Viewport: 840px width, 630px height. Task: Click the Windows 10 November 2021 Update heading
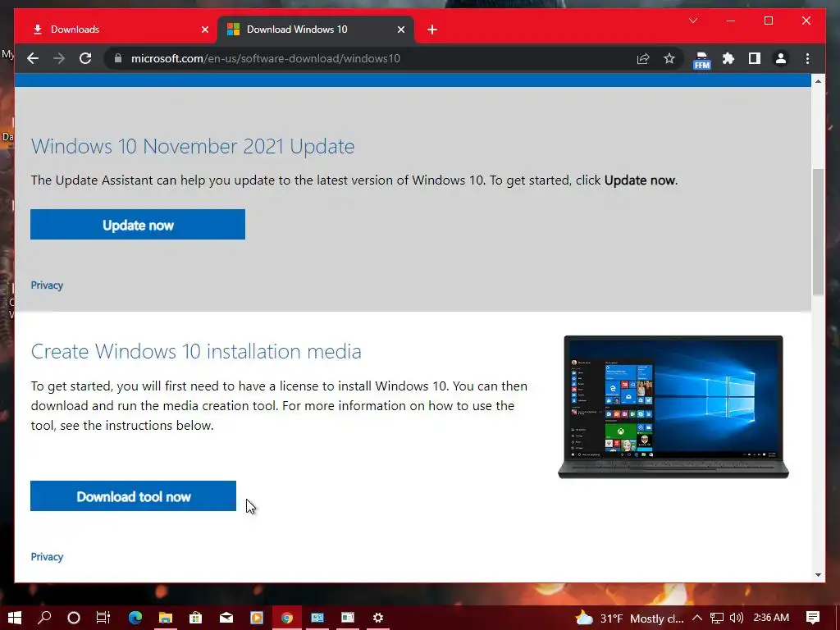tap(193, 146)
